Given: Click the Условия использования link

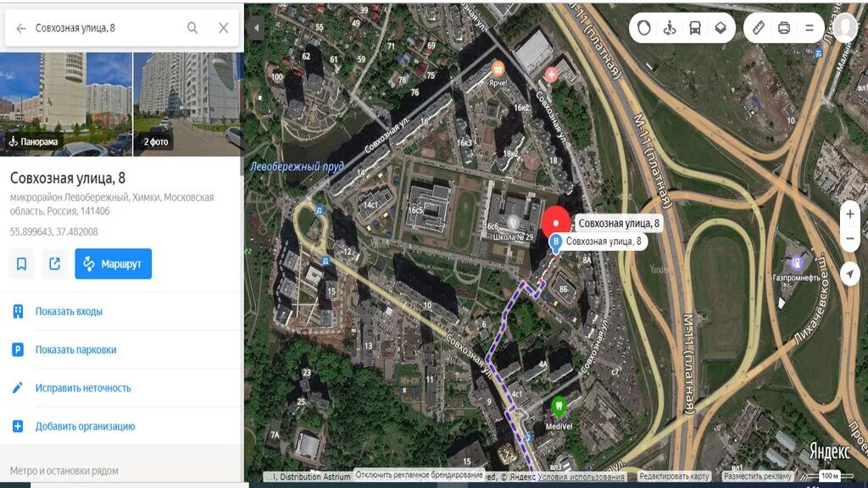Looking at the screenshot, I should (581, 476).
